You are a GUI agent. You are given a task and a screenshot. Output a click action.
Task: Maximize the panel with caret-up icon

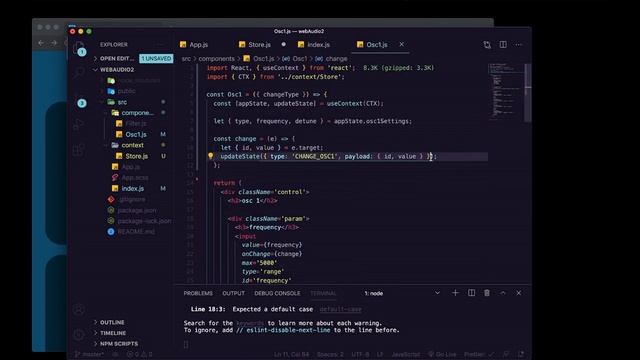click(x=503, y=293)
